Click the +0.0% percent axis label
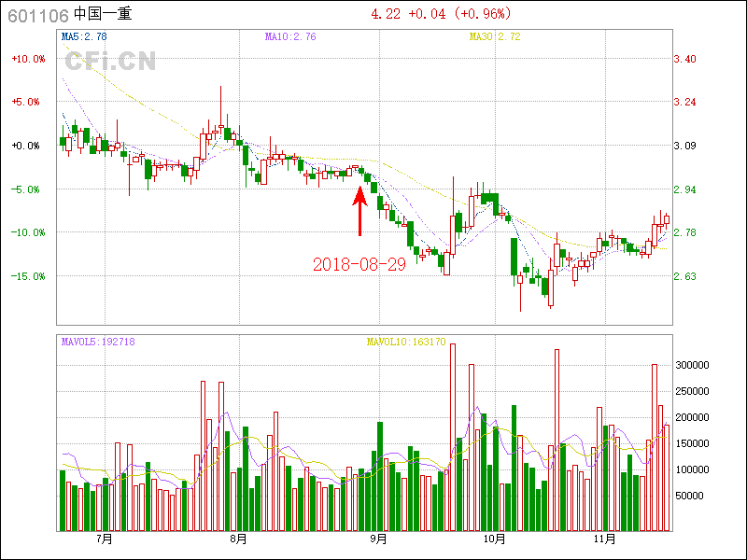The image size is (747, 560). 26,146
